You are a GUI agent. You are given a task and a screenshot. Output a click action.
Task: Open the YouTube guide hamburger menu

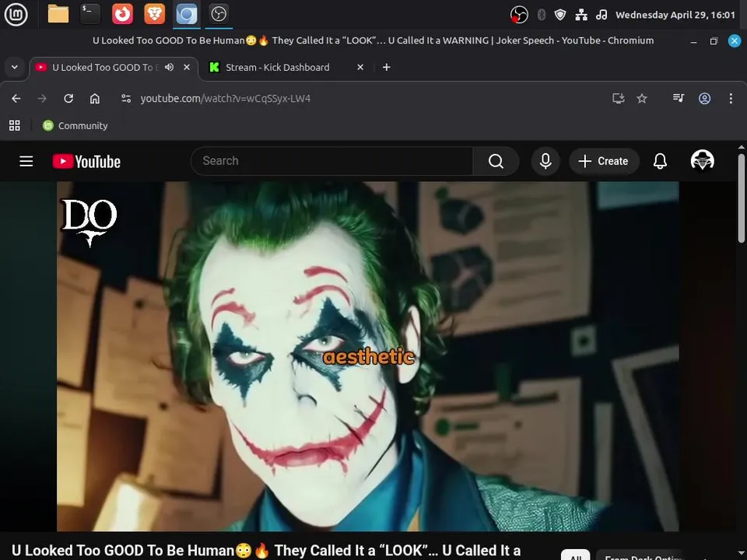click(26, 162)
